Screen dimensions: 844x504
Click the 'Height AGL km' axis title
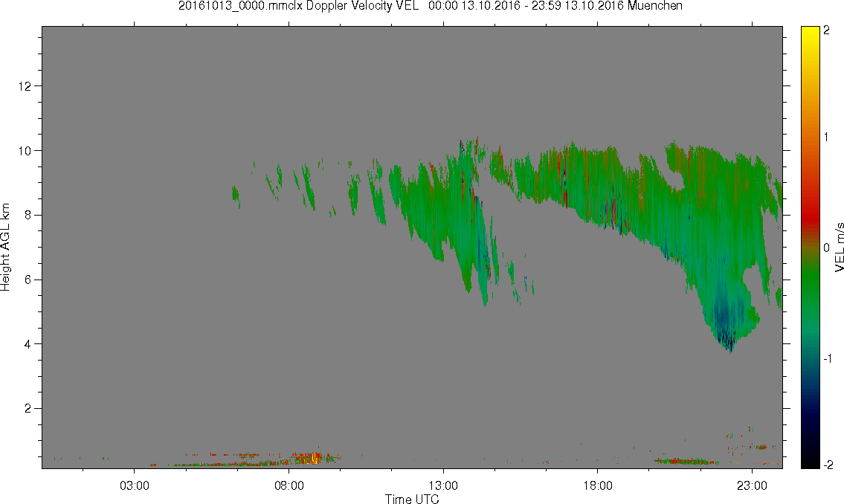pyautogui.click(x=5, y=248)
